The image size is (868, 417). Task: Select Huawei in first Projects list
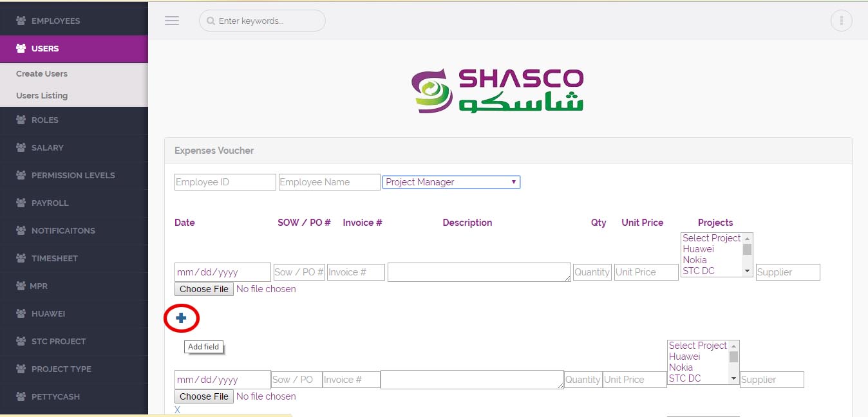click(698, 249)
